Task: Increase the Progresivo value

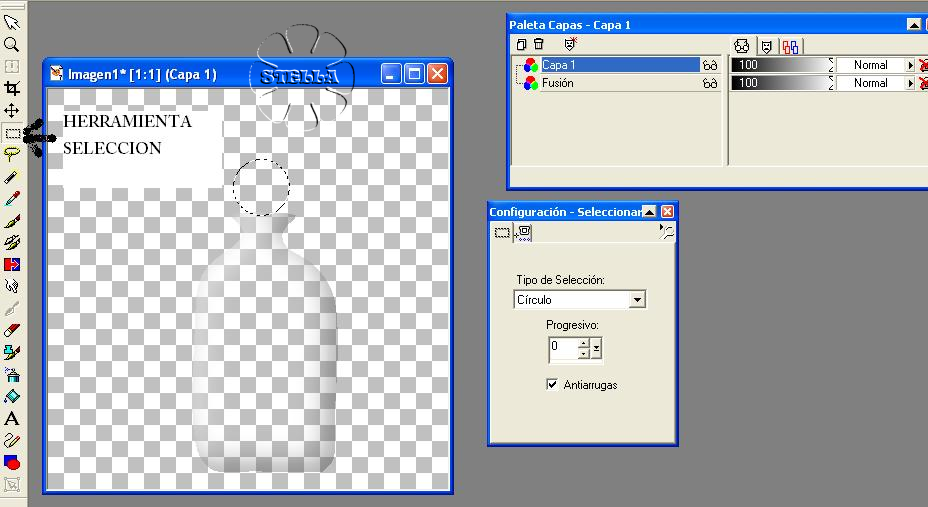Action: tap(584, 343)
